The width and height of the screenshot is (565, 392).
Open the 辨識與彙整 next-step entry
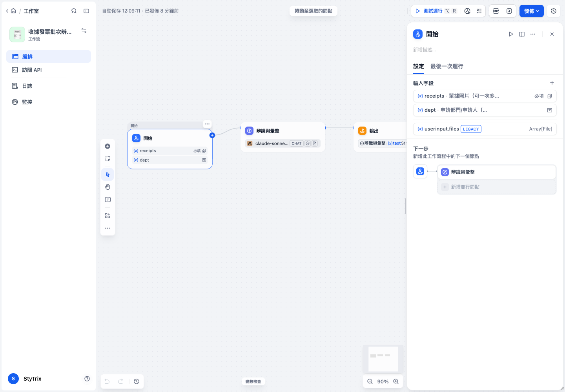497,172
